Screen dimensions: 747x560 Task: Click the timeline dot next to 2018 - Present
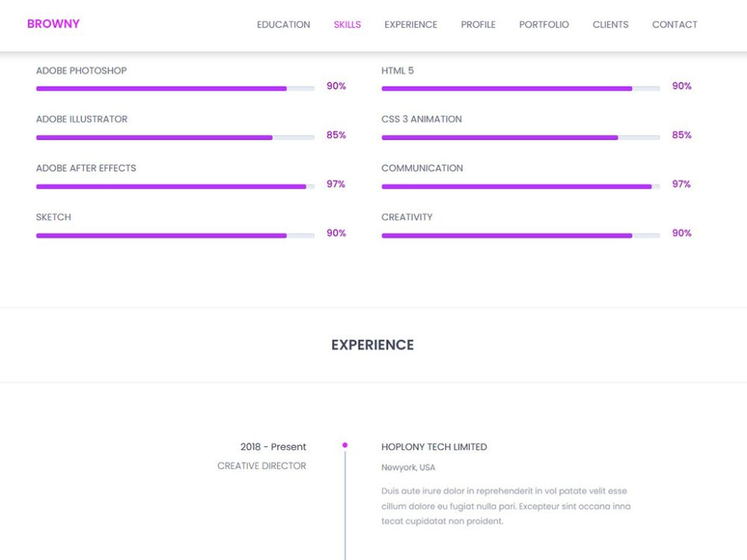pos(344,444)
